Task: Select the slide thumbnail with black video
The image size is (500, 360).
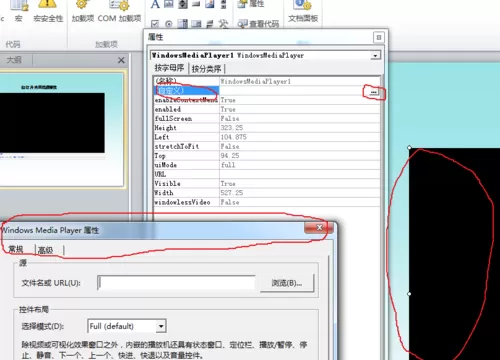Action: click(61, 129)
